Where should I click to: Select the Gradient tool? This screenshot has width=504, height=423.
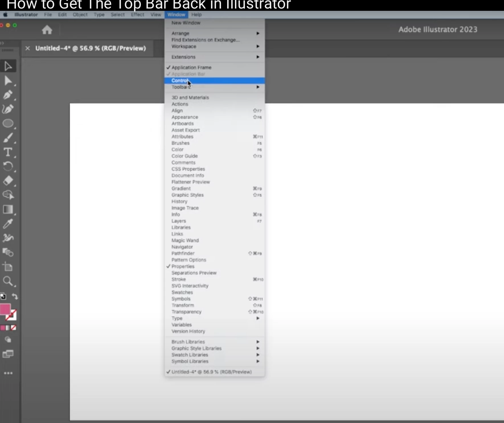point(8,210)
